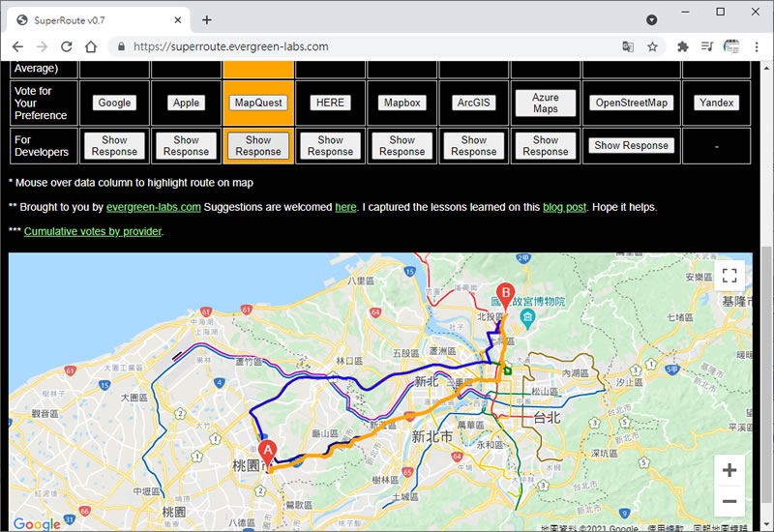Open a new browser tab
The height and width of the screenshot is (532, 774).
(x=207, y=19)
